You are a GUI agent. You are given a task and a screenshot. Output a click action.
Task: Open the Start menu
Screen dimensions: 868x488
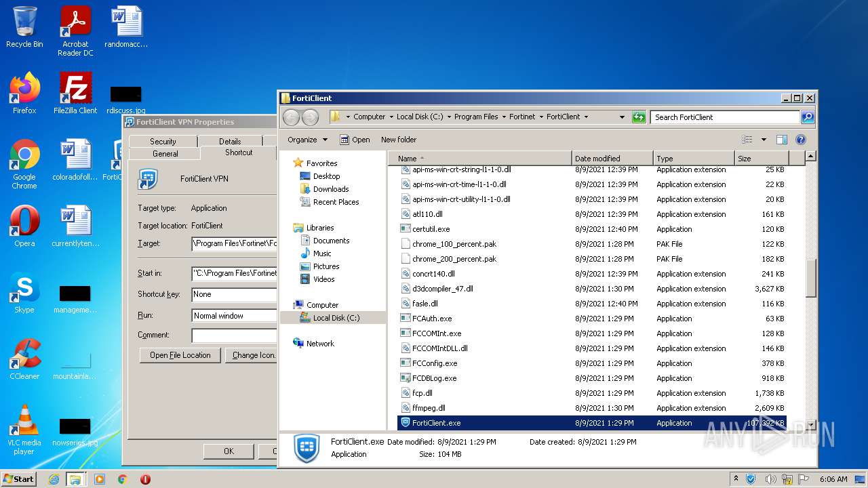pyautogui.click(x=19, y=479)
